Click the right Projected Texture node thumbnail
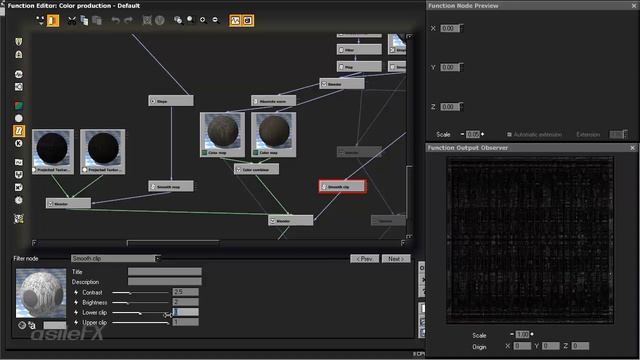The image size is (640, 360). point(103,151)
